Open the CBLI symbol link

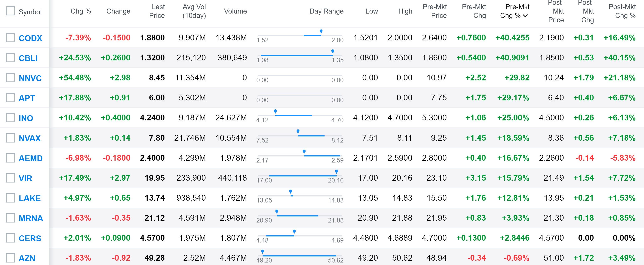click(x=28, y=58)
